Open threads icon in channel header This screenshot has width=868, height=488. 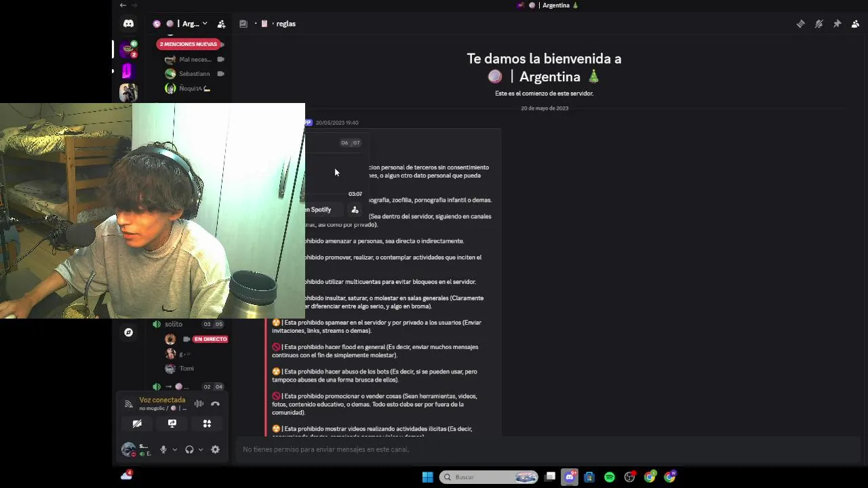tap(800, 24)
